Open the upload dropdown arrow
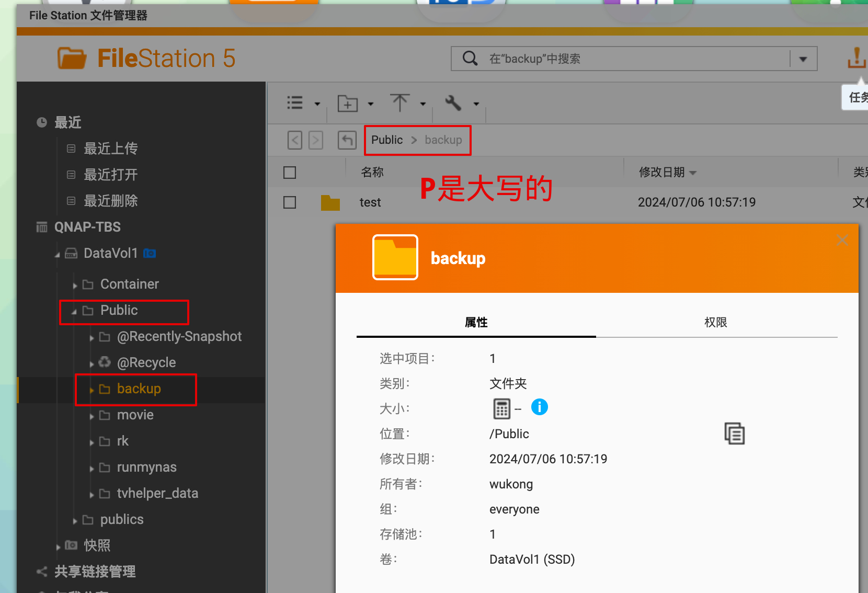The image size is (868, 593). (x=423, y=104)
